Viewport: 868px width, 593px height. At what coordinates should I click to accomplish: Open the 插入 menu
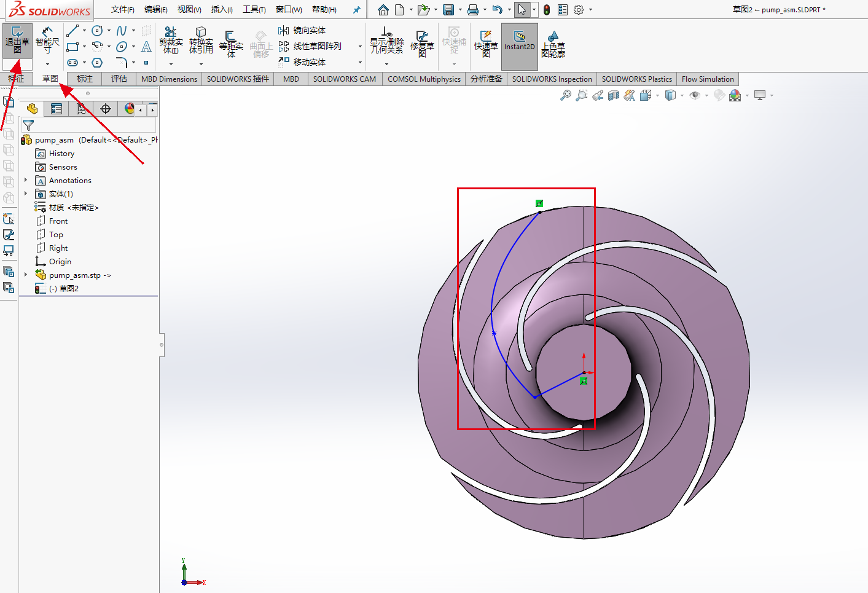[x=221, y=9]
